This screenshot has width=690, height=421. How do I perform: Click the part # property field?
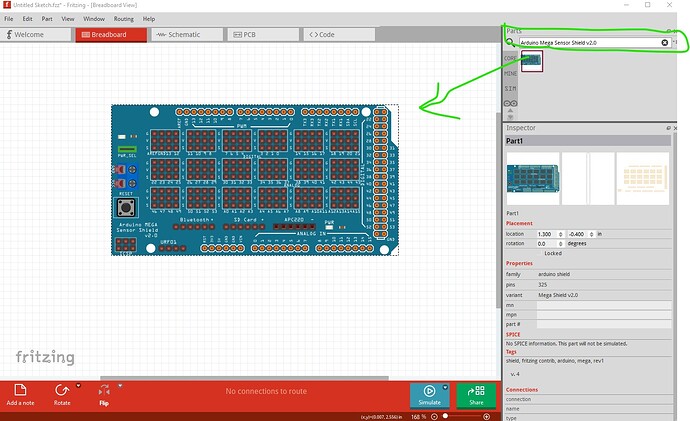click(x=604, y=324)
